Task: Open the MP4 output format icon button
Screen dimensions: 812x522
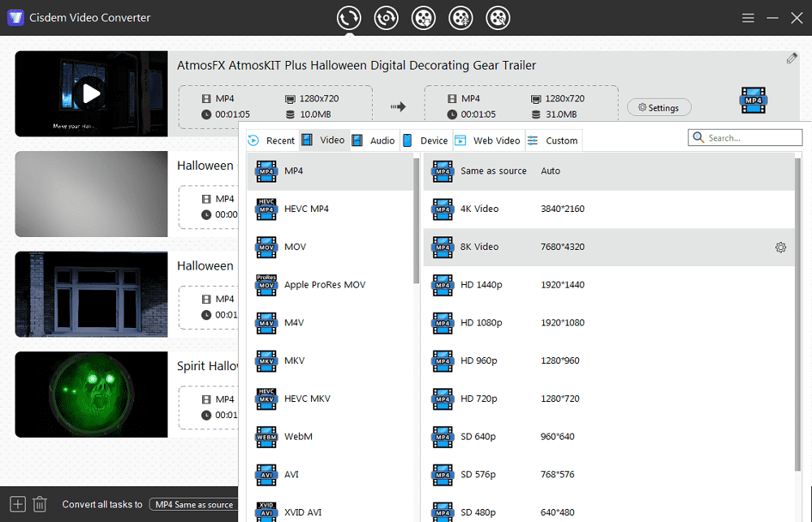Action: coord(753,101)
